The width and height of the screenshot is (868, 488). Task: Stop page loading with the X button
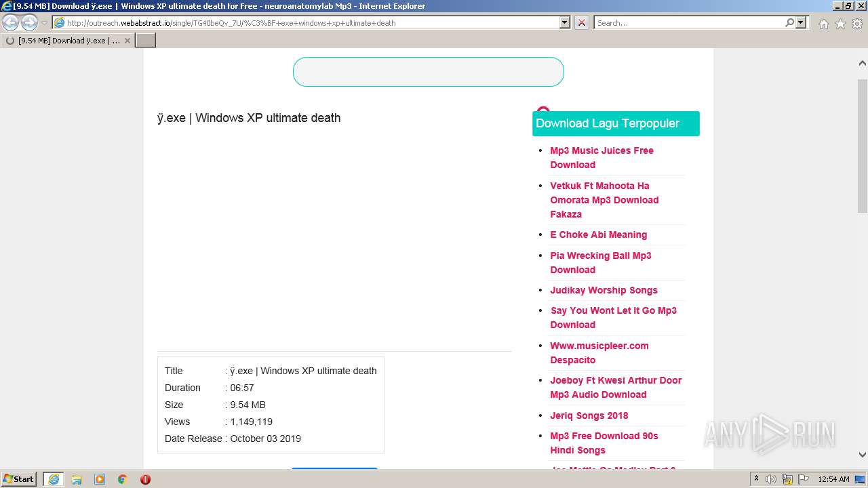click(x=582, y=22)
